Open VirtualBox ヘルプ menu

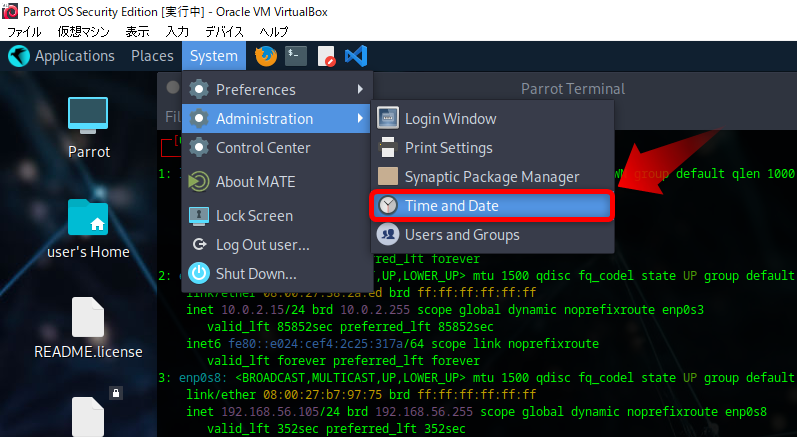pos(273,32)
